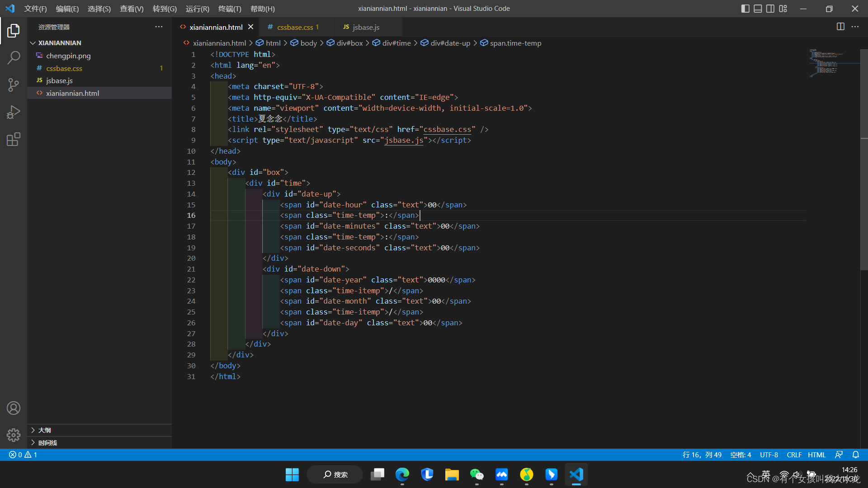This screenshot has height=488, width=868.
Task: Open the 查看(V) menu
Action: tap(132, 9)
